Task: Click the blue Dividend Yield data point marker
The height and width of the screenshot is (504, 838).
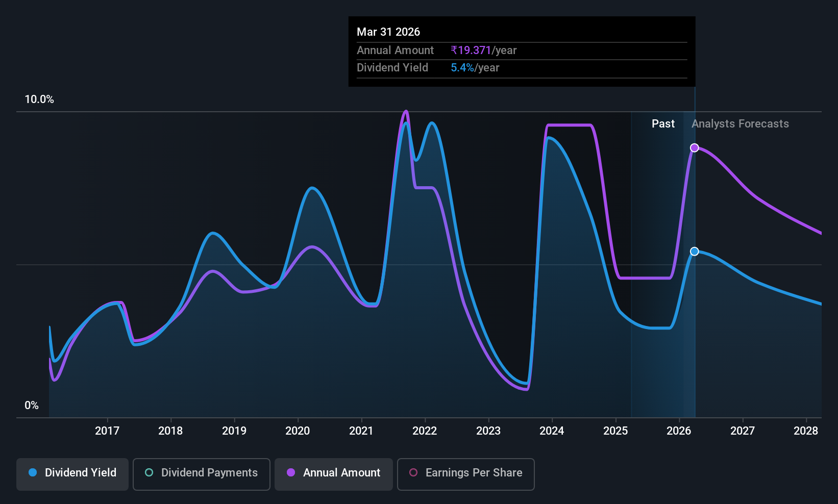Action: [694, 251]
